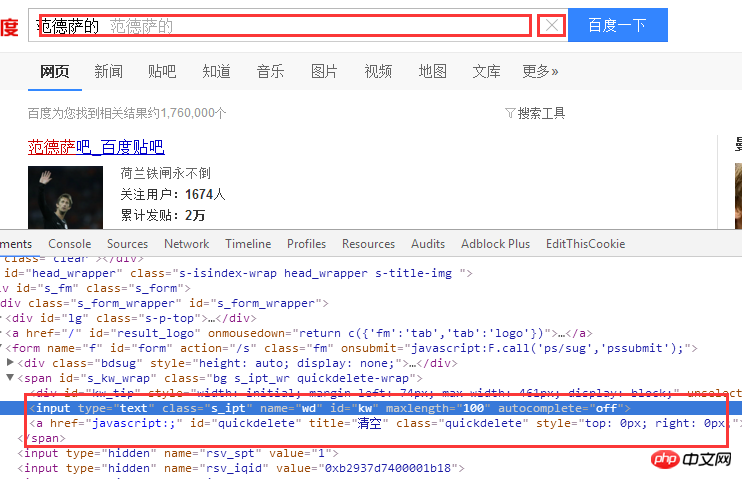Viewport: 742px width, 479px height.
Task: Open the DevTools Network tab
Action: click(x=186, y=244)
